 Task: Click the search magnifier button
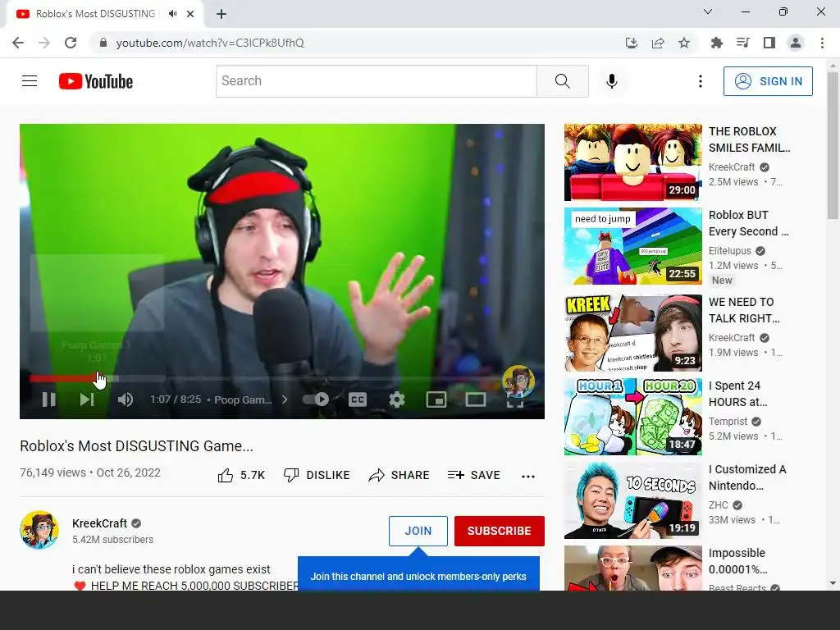(563, 81)
